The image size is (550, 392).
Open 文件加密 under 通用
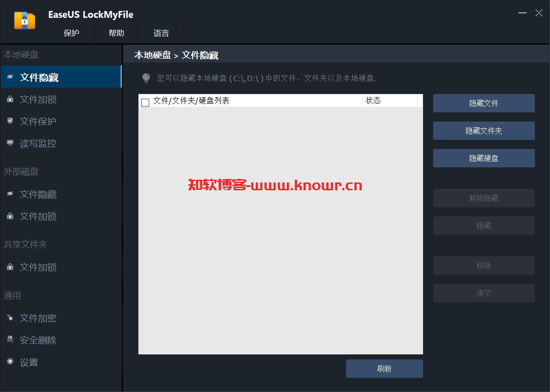[x=60, y=318]
